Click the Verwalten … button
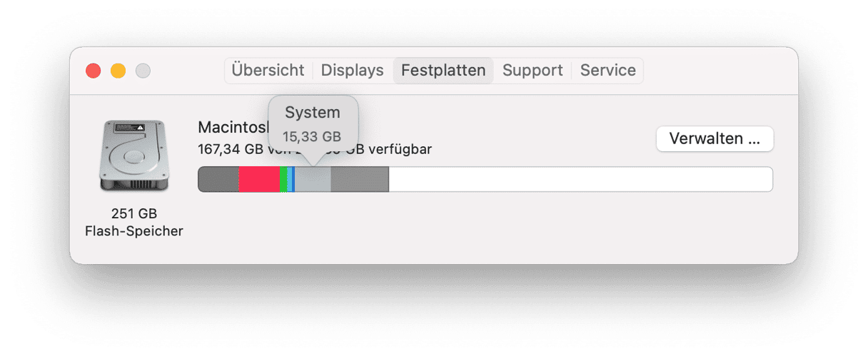 [715, 138]
